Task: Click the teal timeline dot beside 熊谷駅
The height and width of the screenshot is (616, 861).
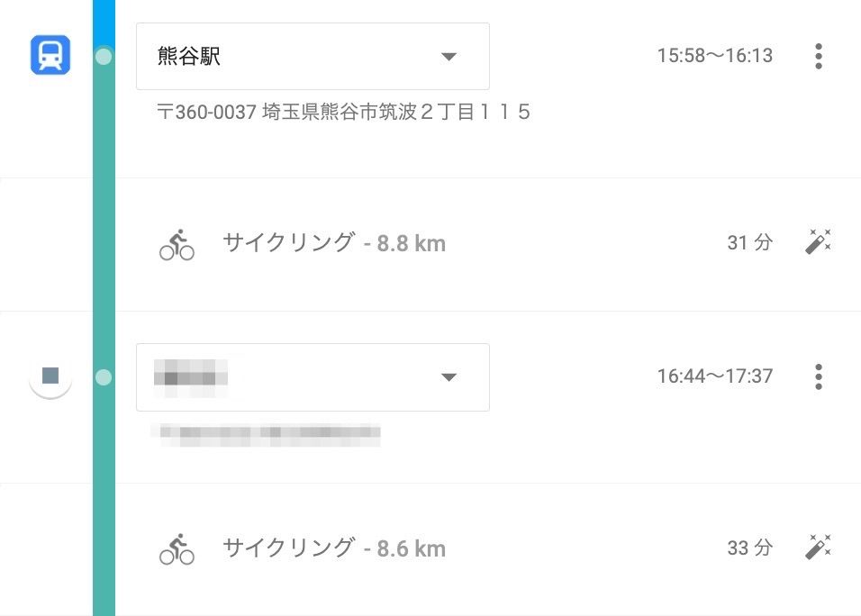Action: point(103,56)
